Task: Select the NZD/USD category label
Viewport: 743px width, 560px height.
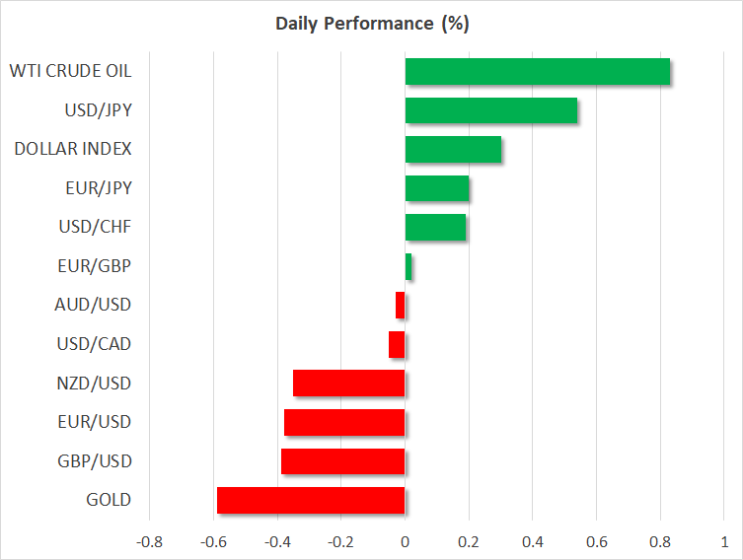Action: coord(94,383)
